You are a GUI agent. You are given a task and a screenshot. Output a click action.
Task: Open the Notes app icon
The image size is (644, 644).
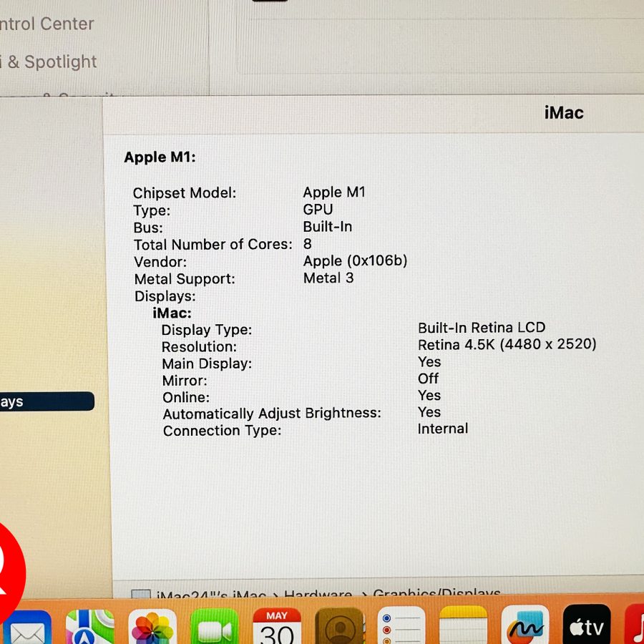pos(463,625)
